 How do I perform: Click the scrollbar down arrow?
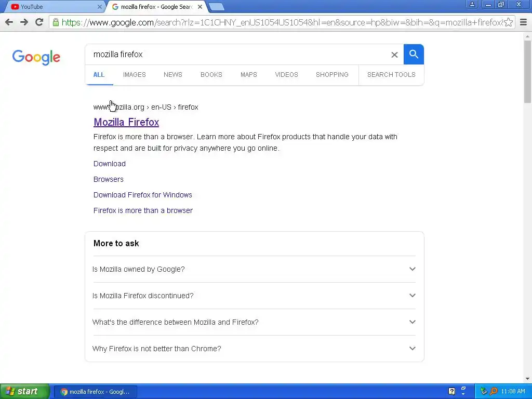527,379
